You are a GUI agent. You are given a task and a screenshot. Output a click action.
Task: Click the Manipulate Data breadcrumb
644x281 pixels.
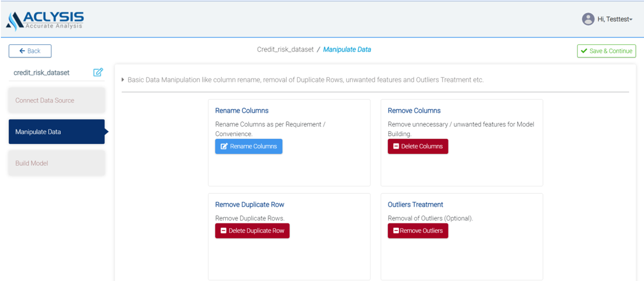click(x=347, y=50)
